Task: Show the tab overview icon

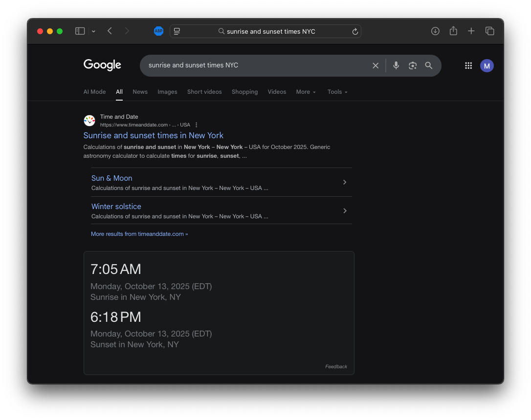Action: pos(489,31)
